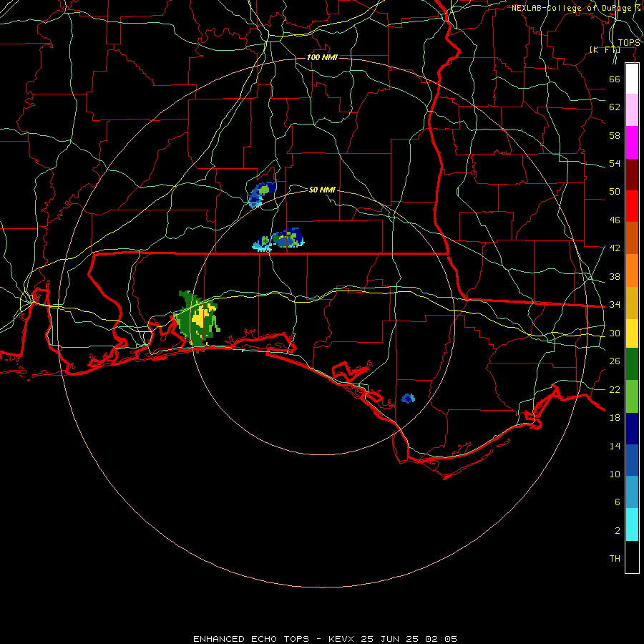This screenshot has height=644, width=644.
Task: Click the '58' legend label
Action: pyautogui.click(x=615, y=135)
